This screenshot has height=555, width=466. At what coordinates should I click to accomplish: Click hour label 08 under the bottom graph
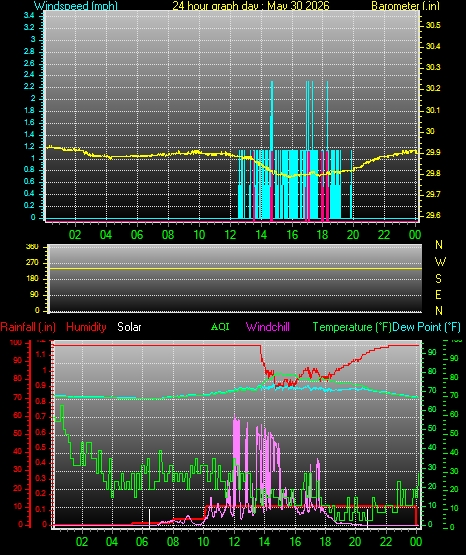click(x=173, y=542)
